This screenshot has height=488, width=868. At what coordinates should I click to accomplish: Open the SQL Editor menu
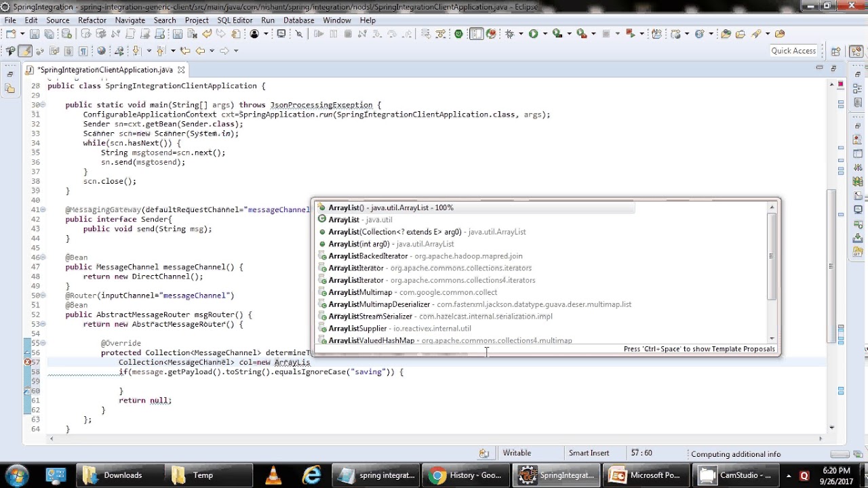click(x=233, y=20)
